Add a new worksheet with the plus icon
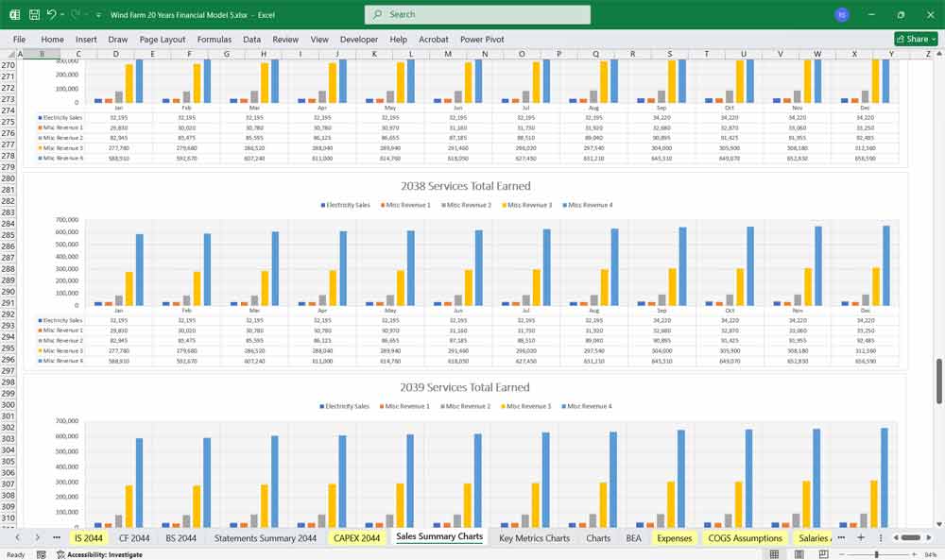 pyautogui.click(x=859, y=538)
